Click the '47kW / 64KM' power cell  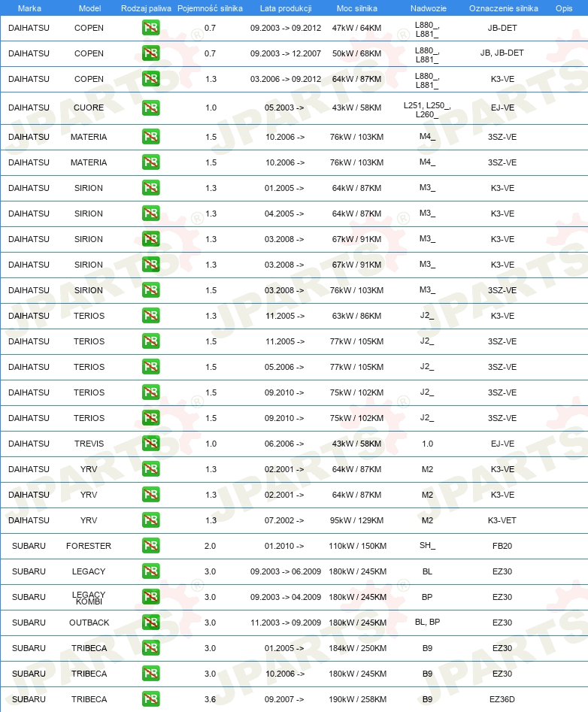pyautogui.click(x=357, y=28)
